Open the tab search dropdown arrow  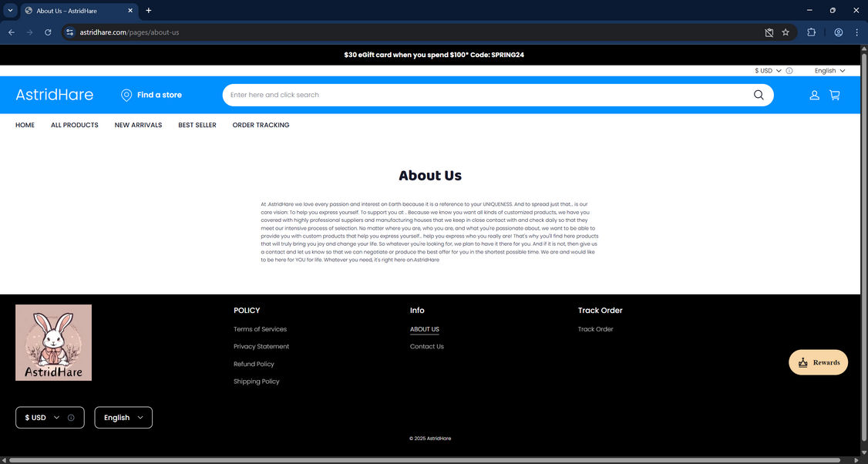[x=10, y=11]
